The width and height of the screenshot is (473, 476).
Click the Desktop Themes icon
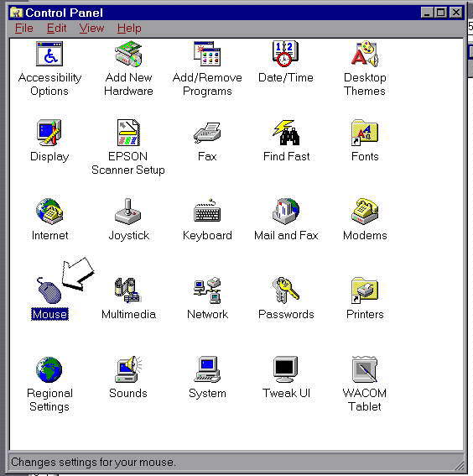click(x=365, y=54)
